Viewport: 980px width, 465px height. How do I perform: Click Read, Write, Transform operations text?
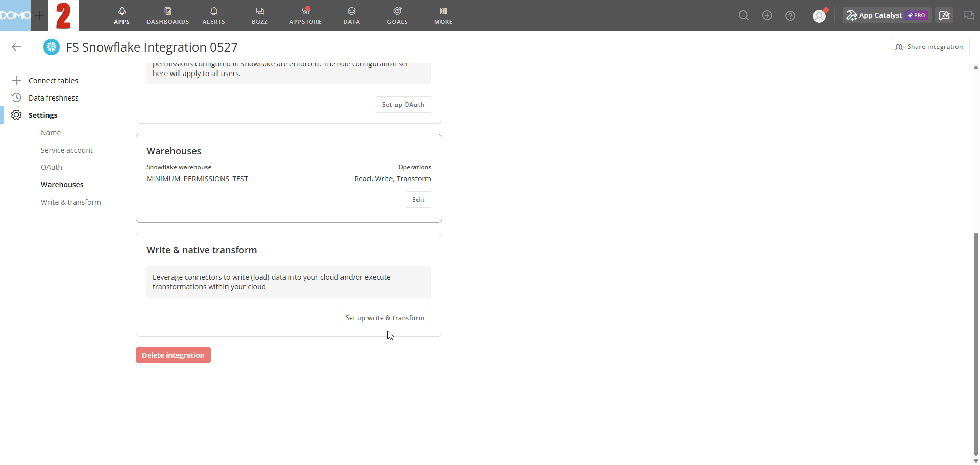[393, 179]
